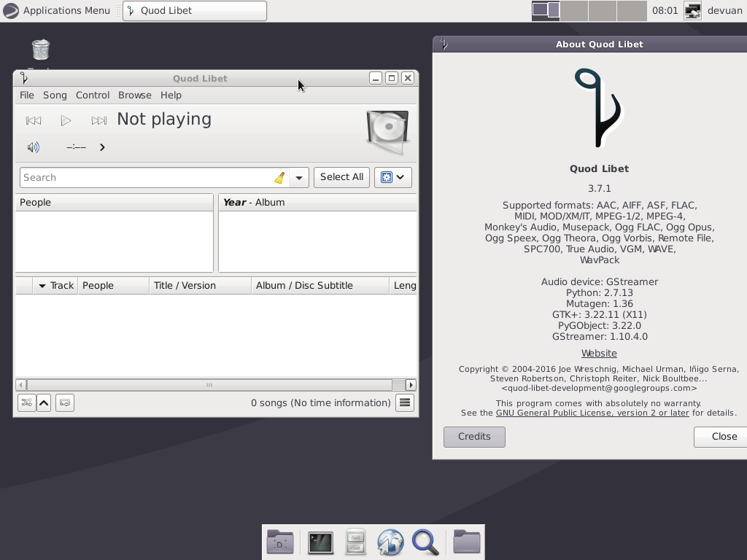Sort by People column in song list
The image size is (747, 560).
point(113,286)
